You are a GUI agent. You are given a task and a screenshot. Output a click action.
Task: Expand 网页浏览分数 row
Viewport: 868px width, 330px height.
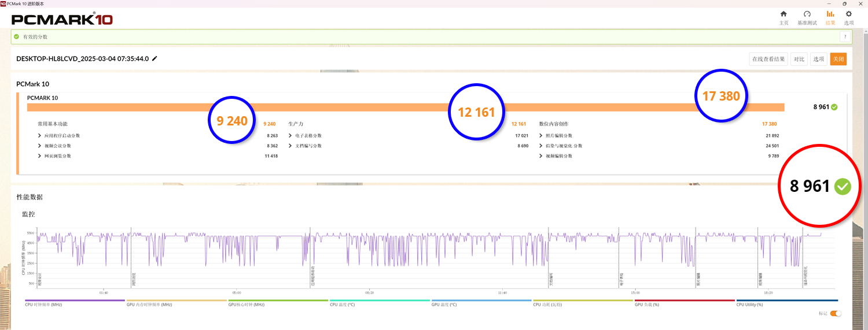tap(39, 156)
